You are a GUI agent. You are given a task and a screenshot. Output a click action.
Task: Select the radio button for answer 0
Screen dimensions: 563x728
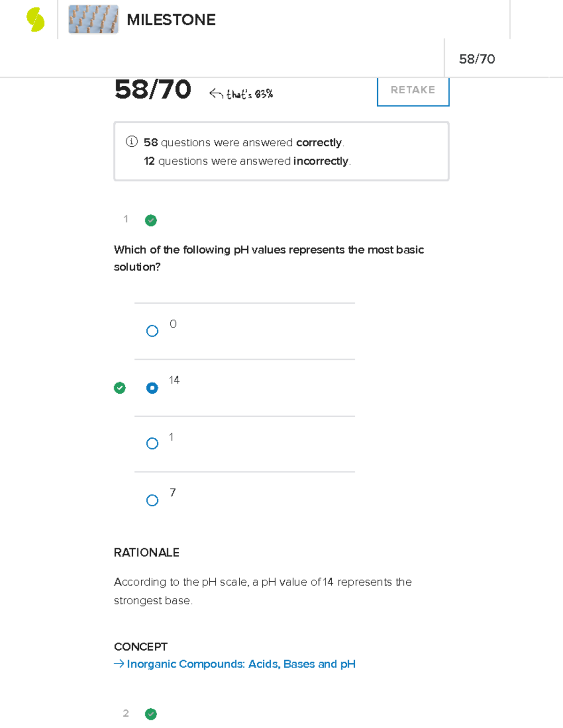(x=152, y=331)
